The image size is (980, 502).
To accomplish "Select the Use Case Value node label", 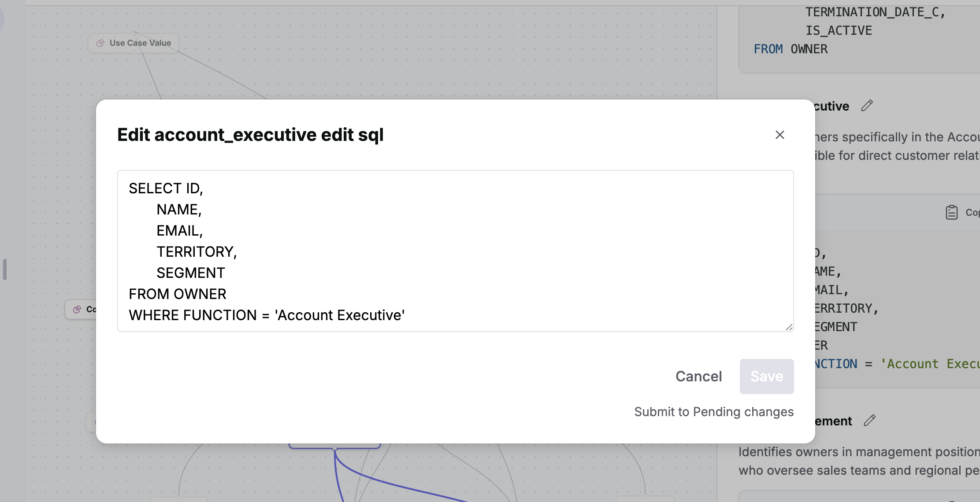I will [x=140, y=43].
